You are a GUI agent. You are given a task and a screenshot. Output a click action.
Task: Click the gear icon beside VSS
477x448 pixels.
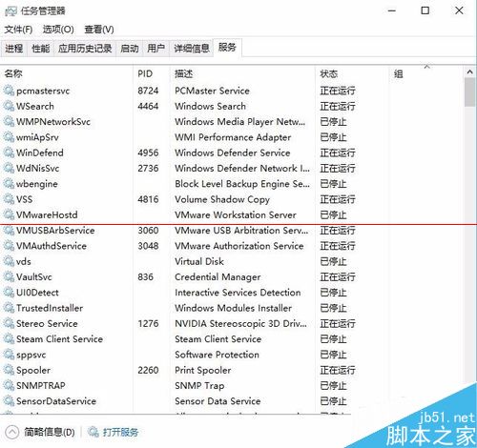click(x=9, y=199)
